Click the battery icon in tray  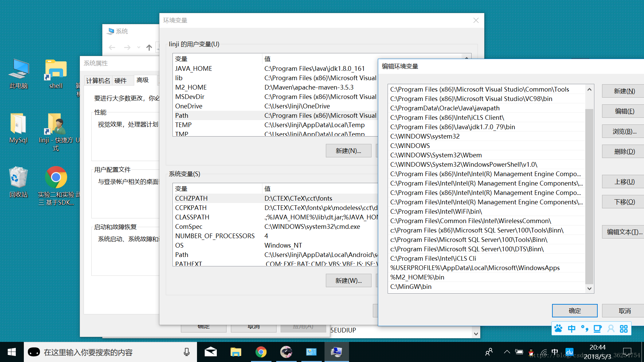(519, 352)
